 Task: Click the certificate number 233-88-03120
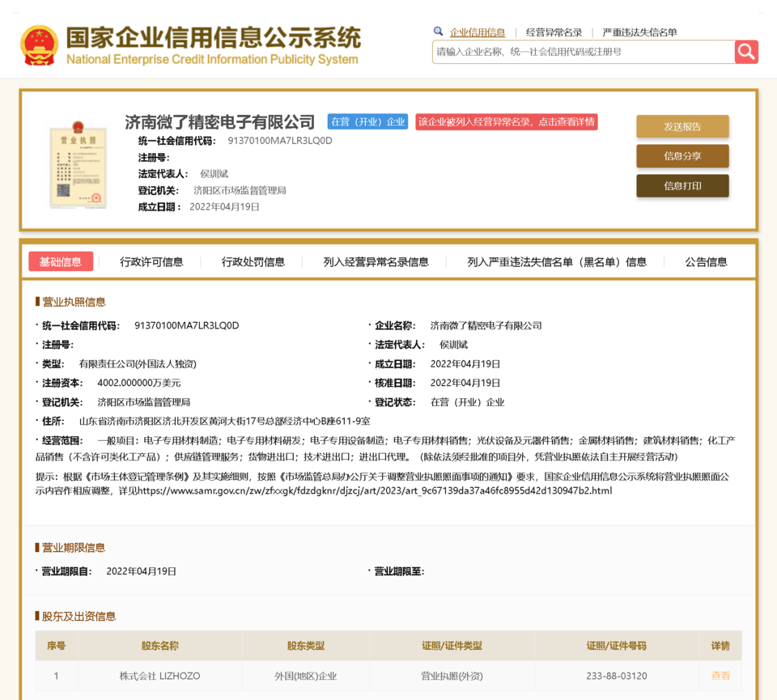click(617, 676)
